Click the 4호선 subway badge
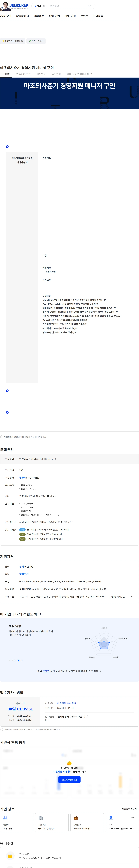This screenshot has width=139, height=868. [x=22, y=529]
